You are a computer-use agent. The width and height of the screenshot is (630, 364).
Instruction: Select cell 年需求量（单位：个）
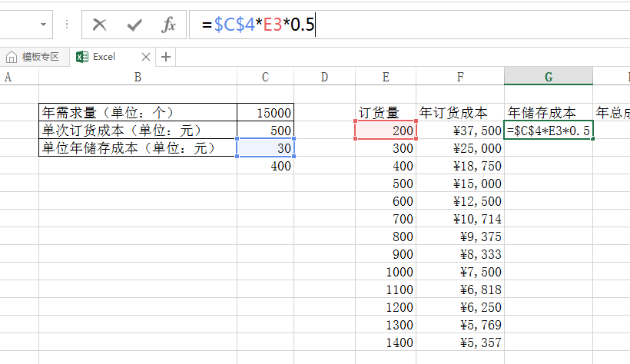pos(138,112)
